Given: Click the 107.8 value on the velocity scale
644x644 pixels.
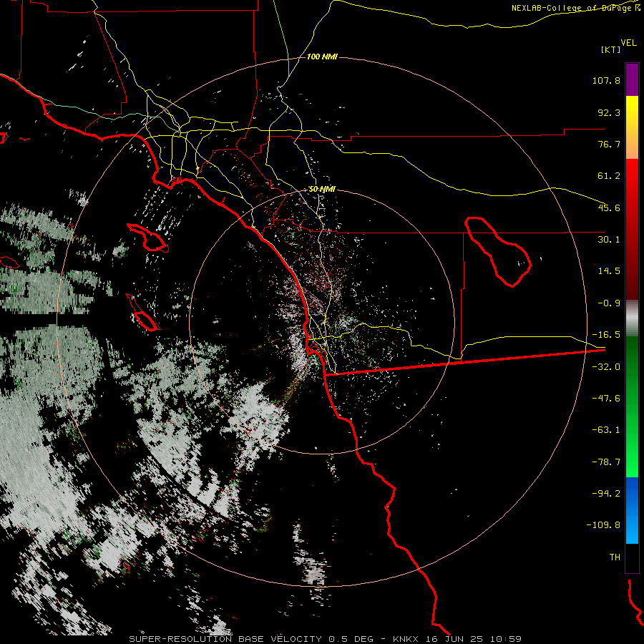Looking at the screenshot, I should pos(606,80).
